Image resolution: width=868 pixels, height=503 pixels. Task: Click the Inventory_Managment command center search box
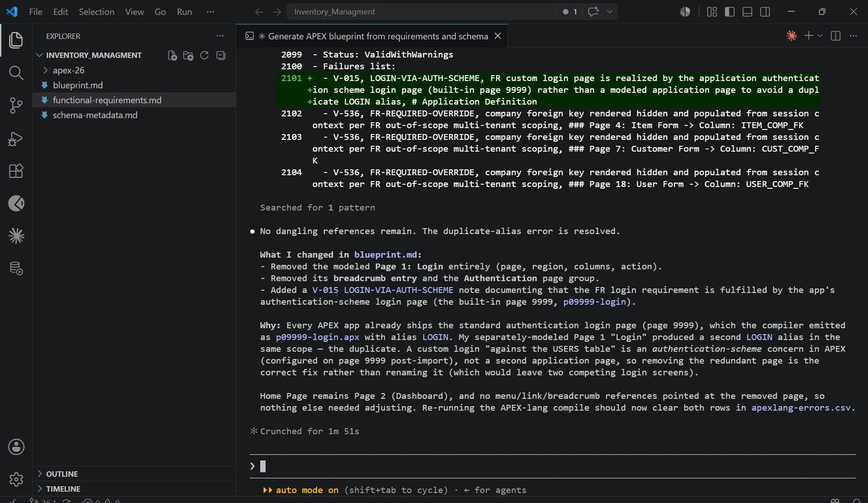pos(421,12)
